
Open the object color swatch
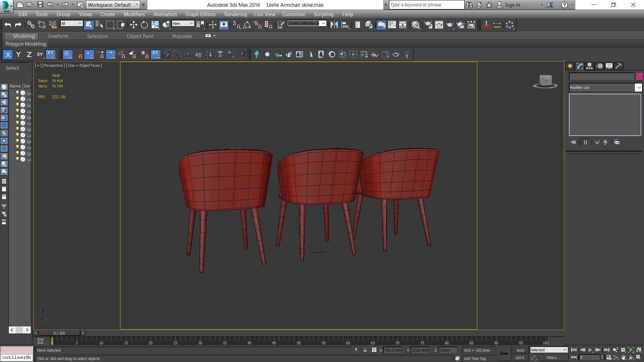click(x=639, y=77)
